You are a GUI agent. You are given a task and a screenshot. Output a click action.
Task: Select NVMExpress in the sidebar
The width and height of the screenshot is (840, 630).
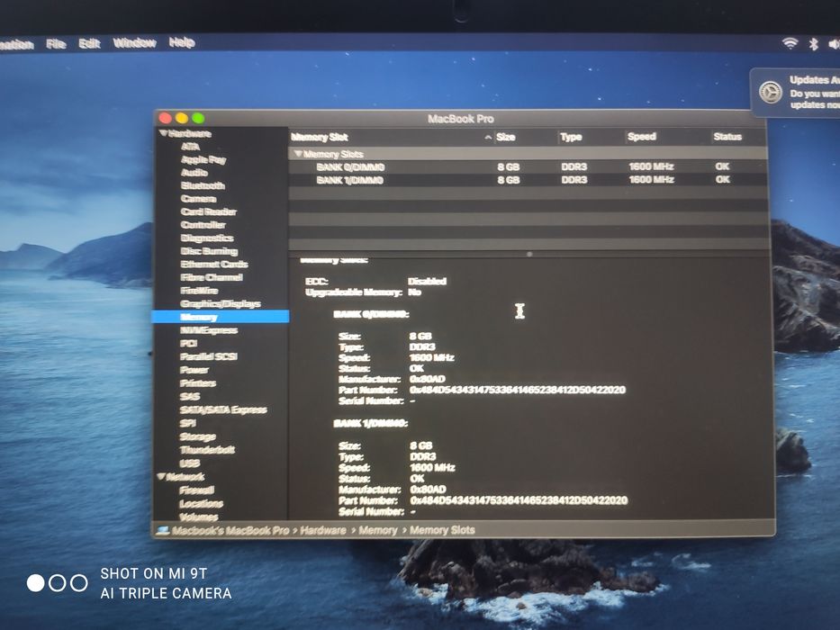point(209,330)
